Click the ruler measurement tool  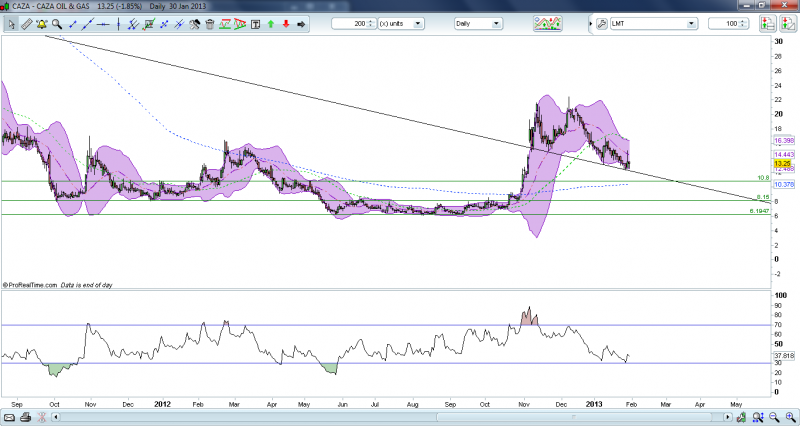pyautogui.click(x=27, y=23)
